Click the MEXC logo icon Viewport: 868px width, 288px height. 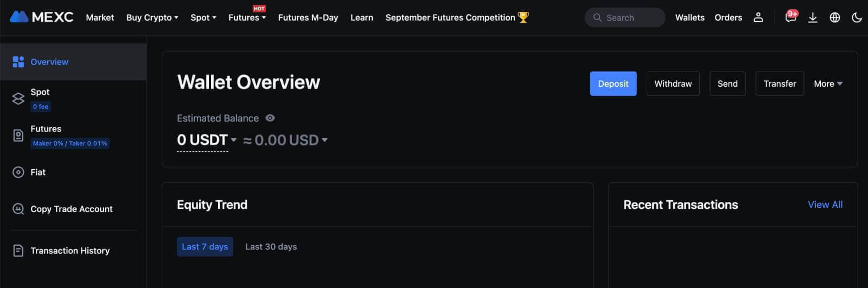19,17
